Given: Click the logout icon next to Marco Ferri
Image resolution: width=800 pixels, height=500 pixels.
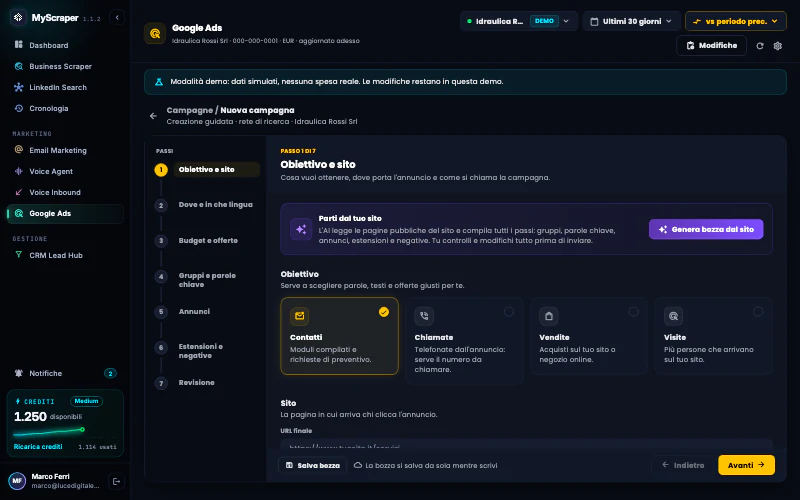Looking at the screenshot, I should [x=116, y=481].
